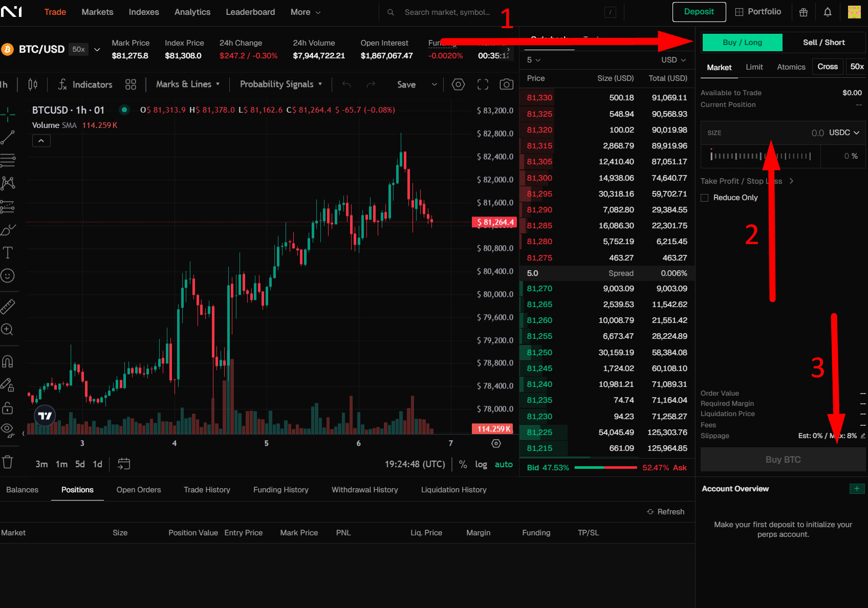The height and width of the screenshot is (608, 868).
Task: Delete drawings with trash icon
Action: coord(8,462)
